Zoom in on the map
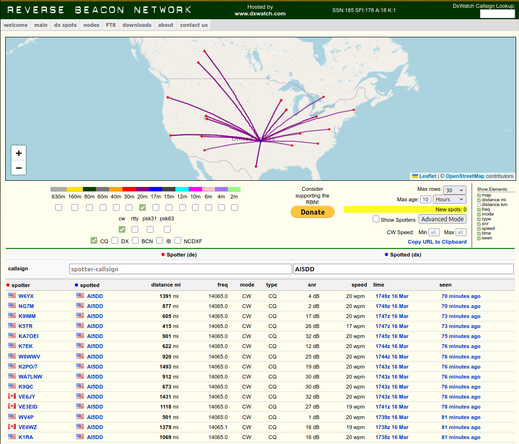 click(x=19, y=153)
